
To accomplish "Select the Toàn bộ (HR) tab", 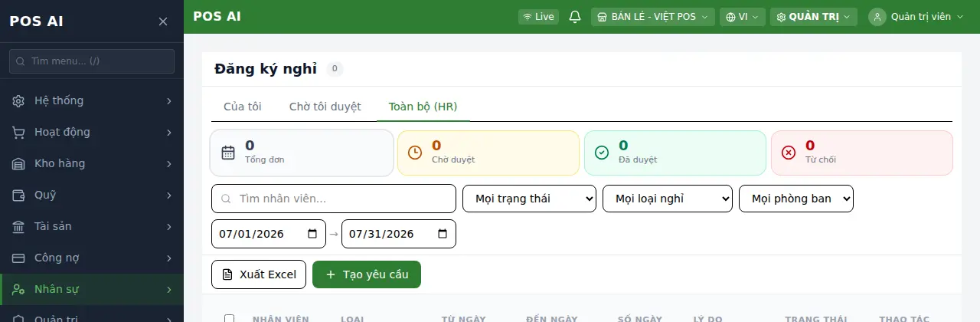I will pyautogui.click(x=423, y=107).
